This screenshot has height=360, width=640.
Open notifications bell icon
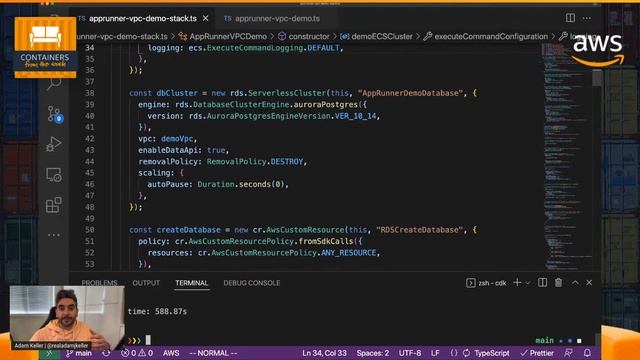pyautogui.click(x=587, y=353)
